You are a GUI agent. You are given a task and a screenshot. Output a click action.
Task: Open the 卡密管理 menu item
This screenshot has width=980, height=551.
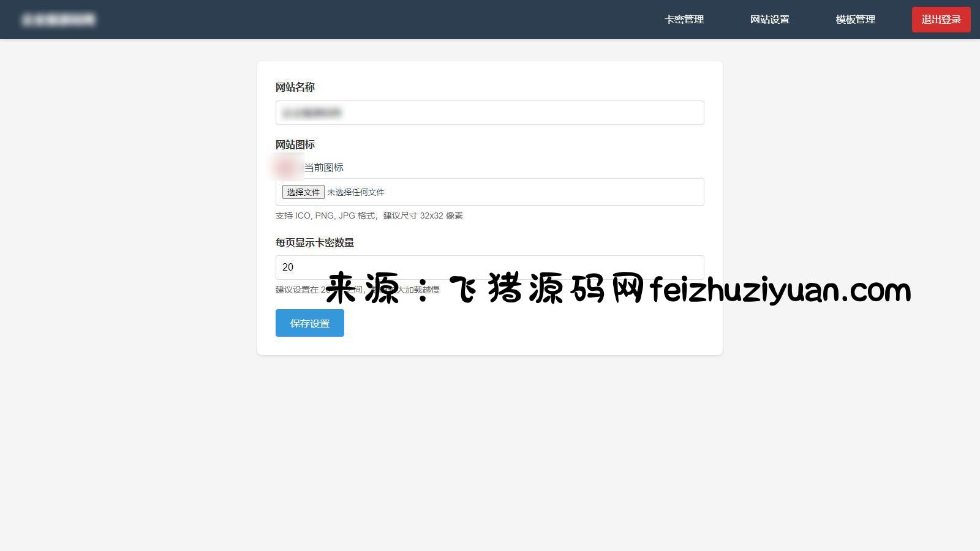pos(684,20)
